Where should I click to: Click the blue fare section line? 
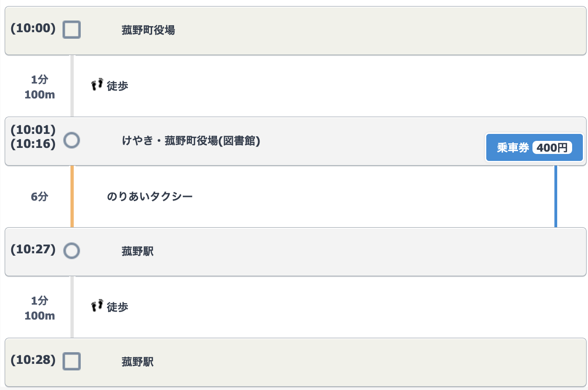555,196
